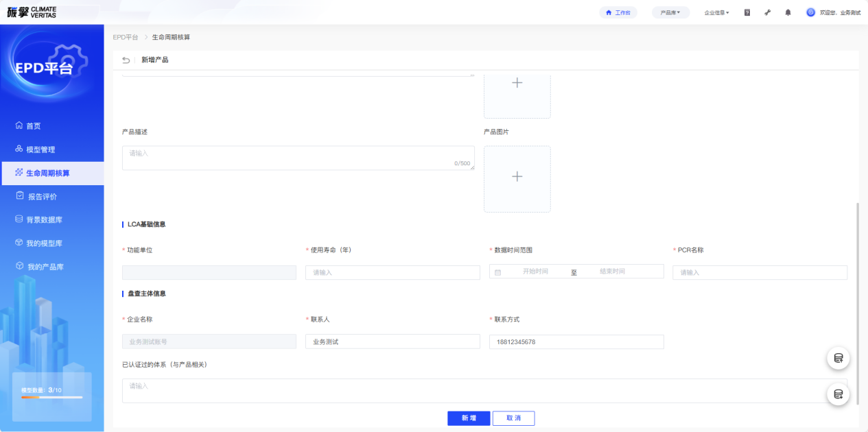
Task: Open the 开始时间 date picker
Action: (535, 272)
